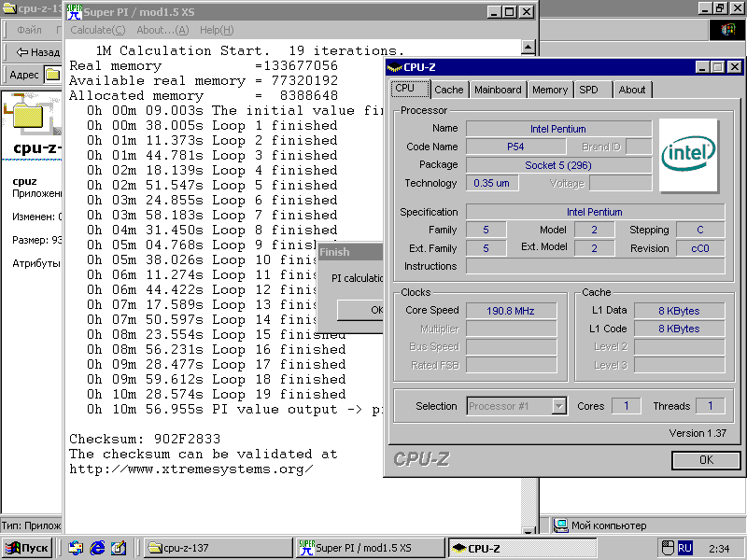Screen dimensions: 747x560
Task: Click the Super PI scroll down arrow
Action: pos(528,530)
